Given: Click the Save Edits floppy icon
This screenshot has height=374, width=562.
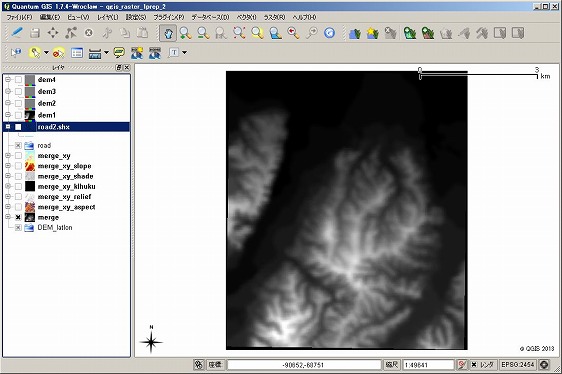Looking at the screenshot, I should pyautogui.click(x=35, y=33).
